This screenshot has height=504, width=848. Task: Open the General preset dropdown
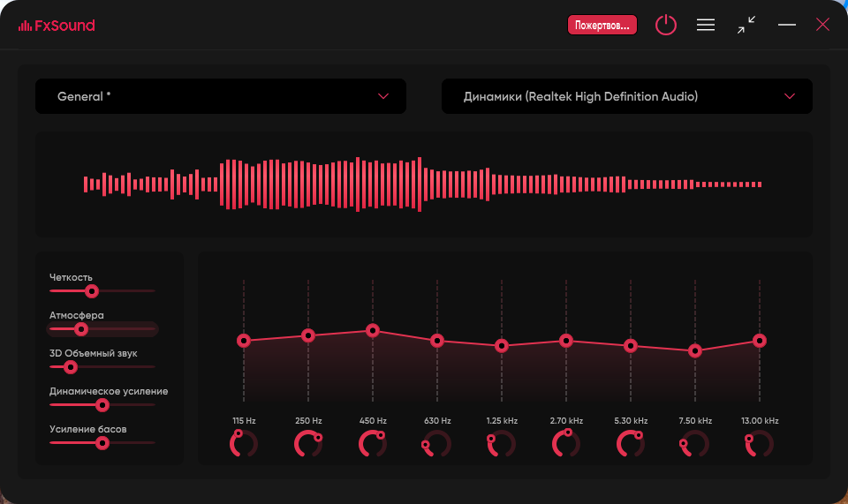(221, 96)
